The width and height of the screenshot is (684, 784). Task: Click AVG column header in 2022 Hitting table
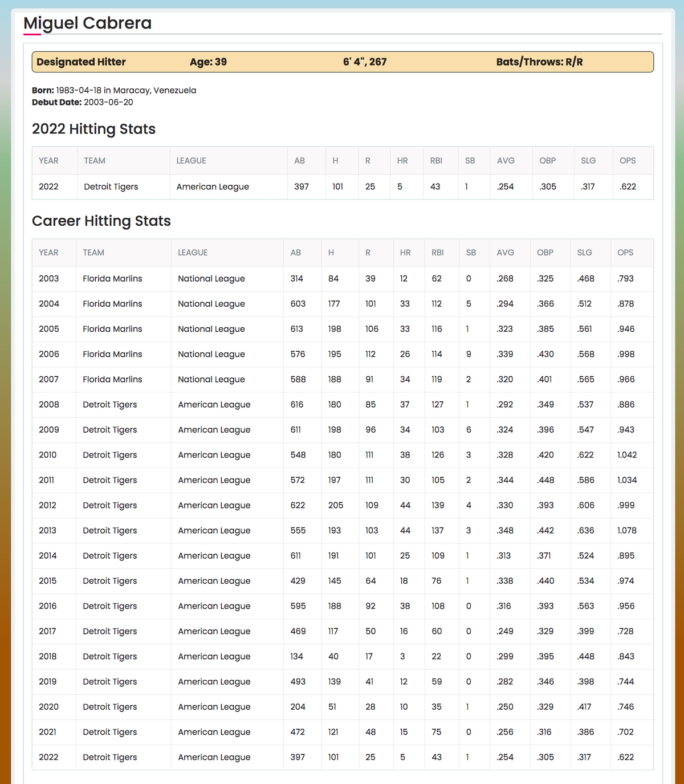(x=506, y=161)
